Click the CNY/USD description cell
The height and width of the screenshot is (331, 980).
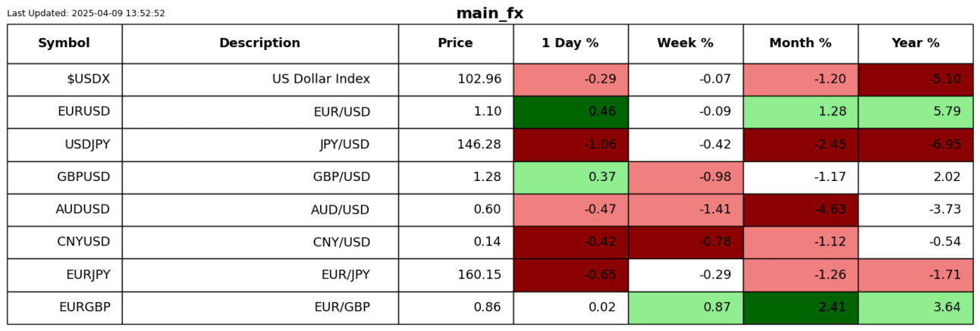[x=259, y=242]
